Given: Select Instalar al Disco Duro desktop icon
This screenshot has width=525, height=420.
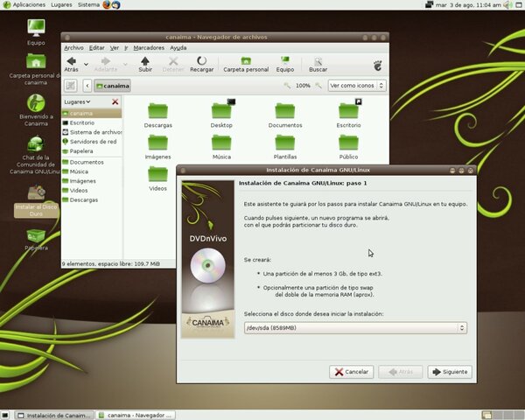Looking at the screenshot, I should [36, 200].
